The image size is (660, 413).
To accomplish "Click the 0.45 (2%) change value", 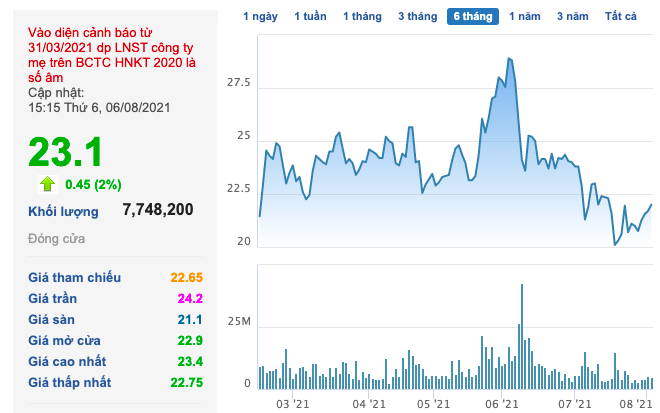I will (x=93, y=184).
